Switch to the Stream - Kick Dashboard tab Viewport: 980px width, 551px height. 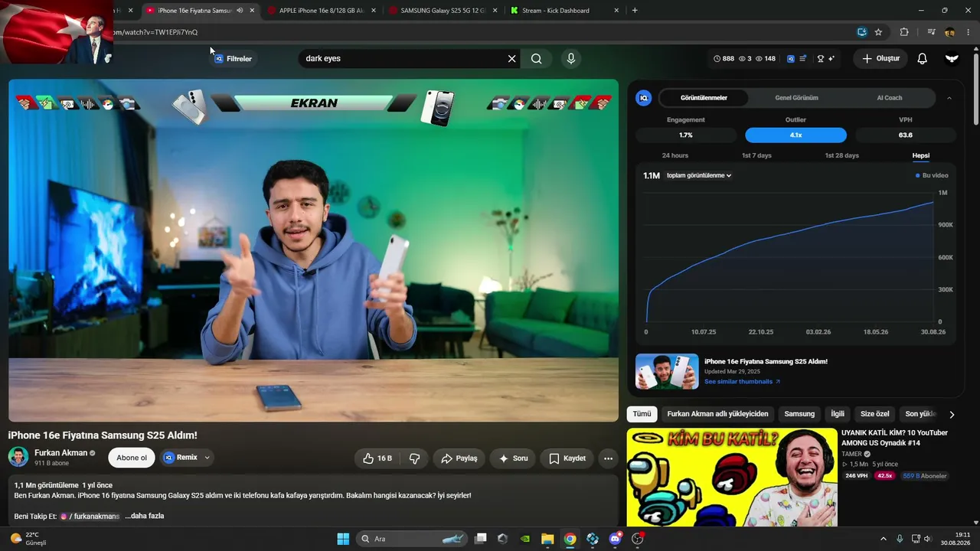click(563, 11)
